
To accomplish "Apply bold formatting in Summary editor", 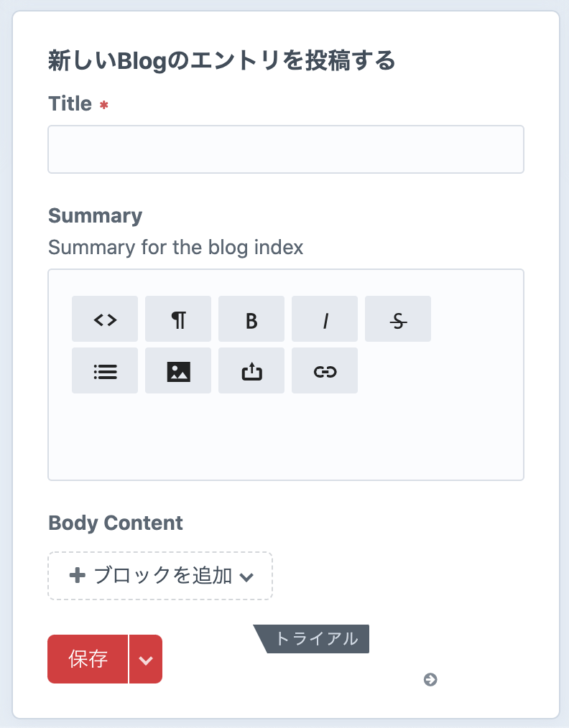I will [x=251, y=319].
